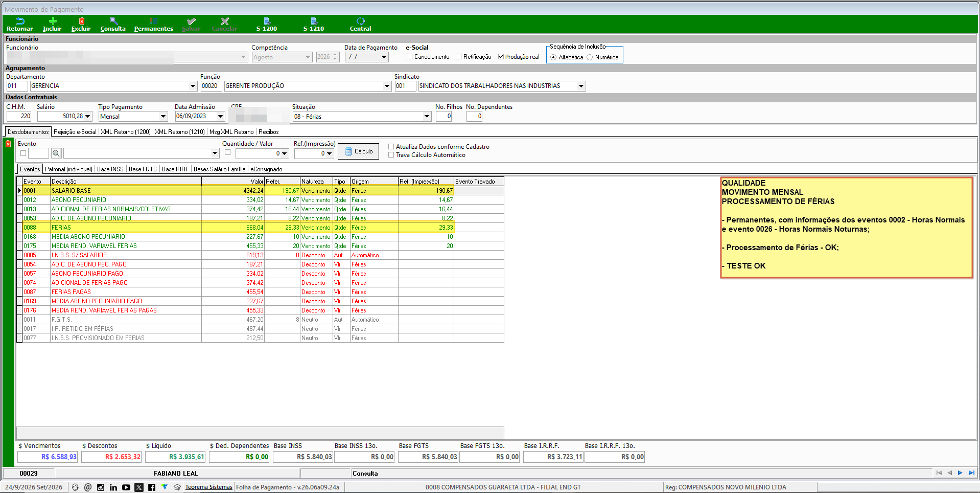Expand the Departamento GERENCIA dropdown

tap(193, 86)
